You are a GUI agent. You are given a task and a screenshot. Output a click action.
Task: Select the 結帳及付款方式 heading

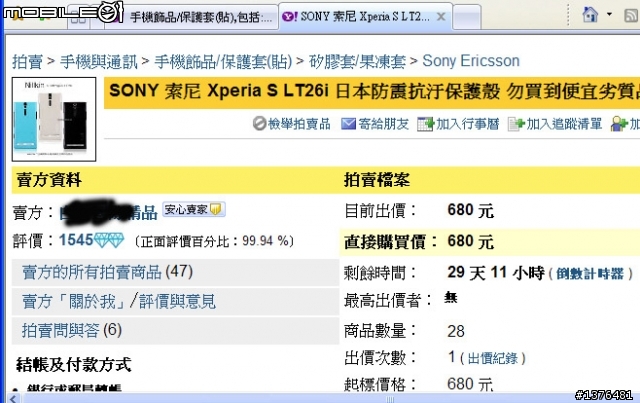73,365
